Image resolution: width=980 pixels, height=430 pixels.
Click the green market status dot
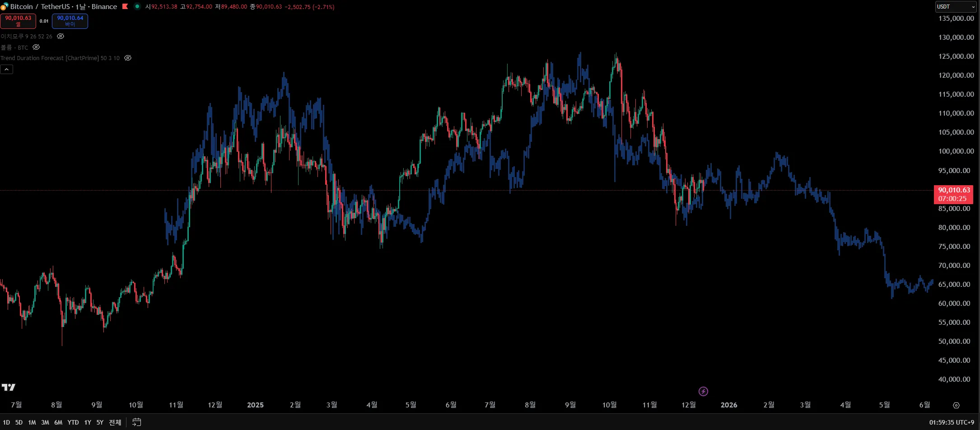point(137,6)
